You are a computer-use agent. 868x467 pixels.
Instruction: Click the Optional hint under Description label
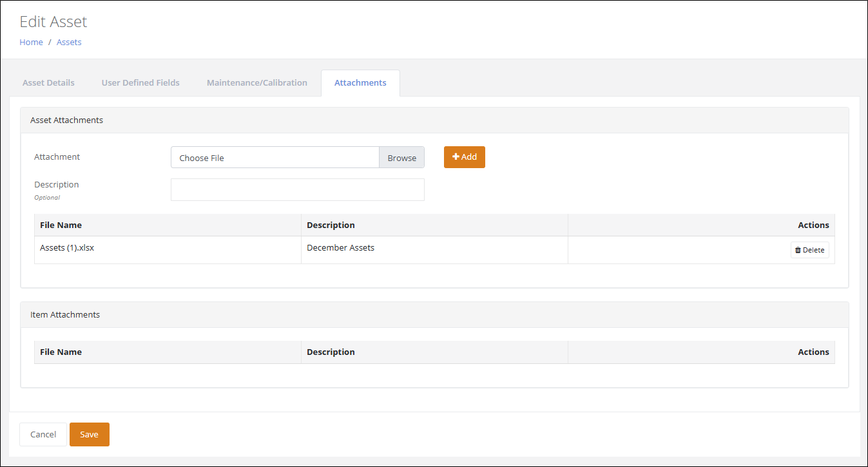pos(47,198)
